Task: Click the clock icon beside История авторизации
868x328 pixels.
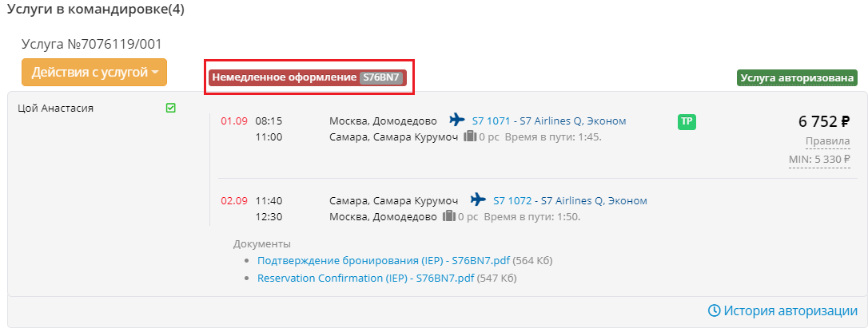Action: click(x=715, y=310)
